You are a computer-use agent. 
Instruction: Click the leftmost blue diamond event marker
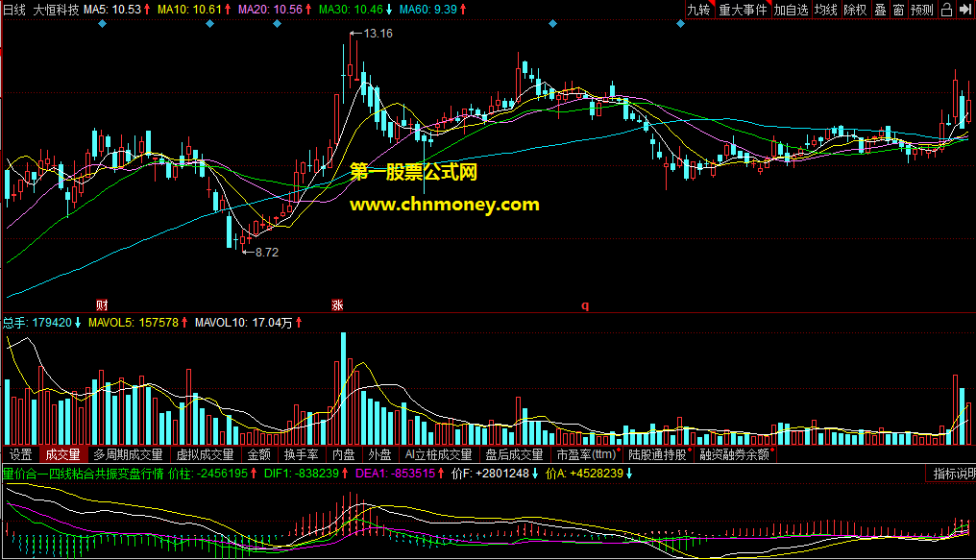pyautogui.click(x=102, y=24)
